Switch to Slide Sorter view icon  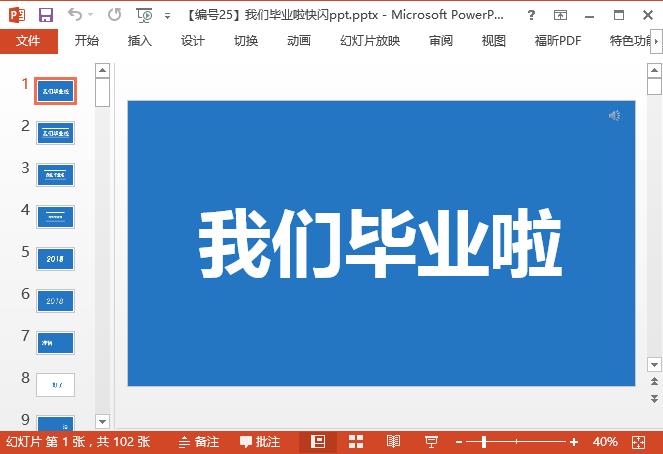pyautogui.click(x=355, y=441)
